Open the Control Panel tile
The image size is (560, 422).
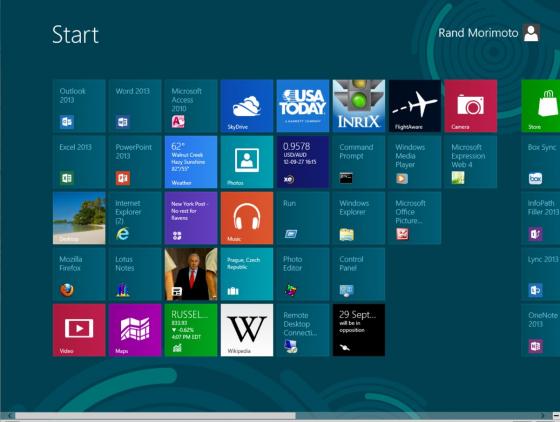point(359,274)
